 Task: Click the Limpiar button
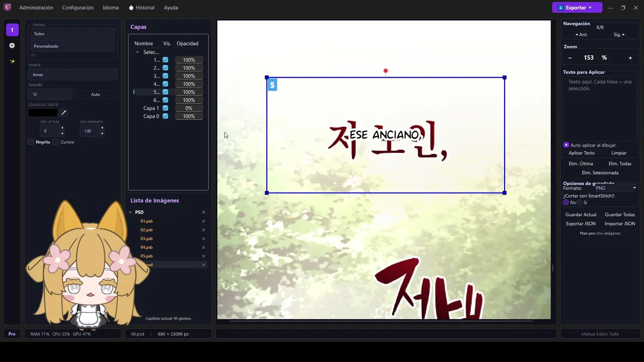tap(619, 153)
